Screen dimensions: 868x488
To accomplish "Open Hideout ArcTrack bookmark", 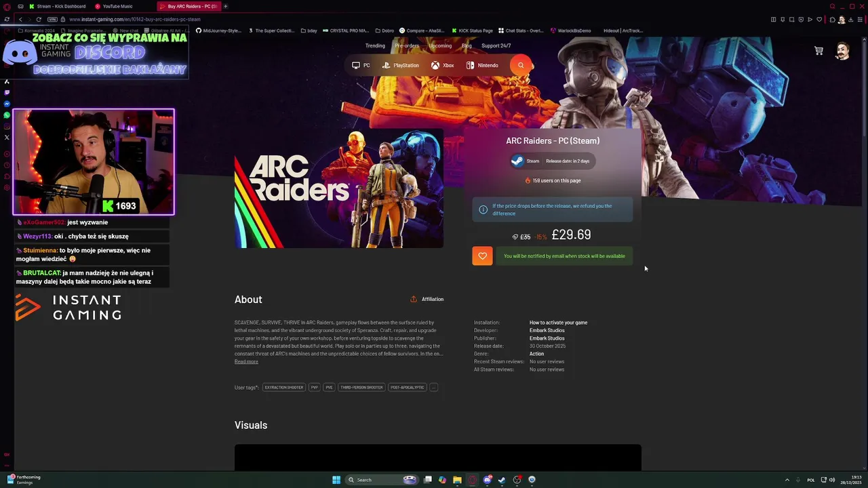I will (x=623, y=30).
